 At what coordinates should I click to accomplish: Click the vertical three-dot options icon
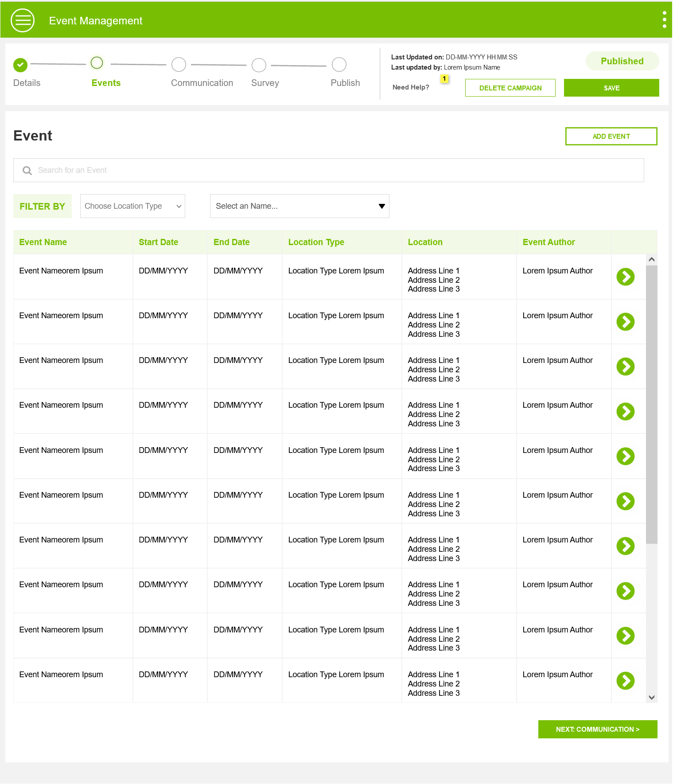tap(664, 20)
